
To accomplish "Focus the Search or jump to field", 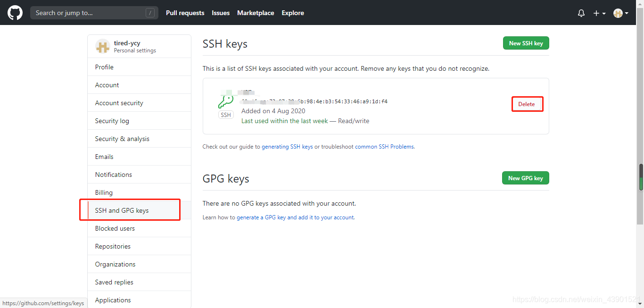I will [94, 13].
